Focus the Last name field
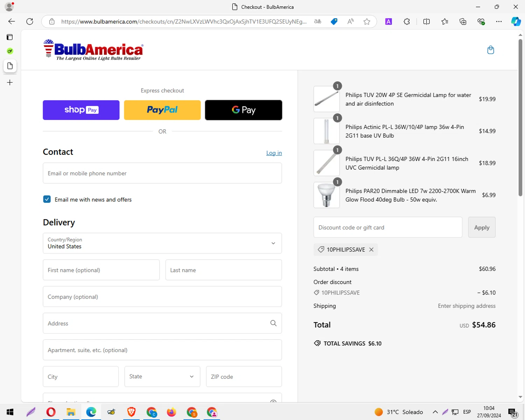The height and width of the screenshot is (420, 525). click(x=224, y=270)
